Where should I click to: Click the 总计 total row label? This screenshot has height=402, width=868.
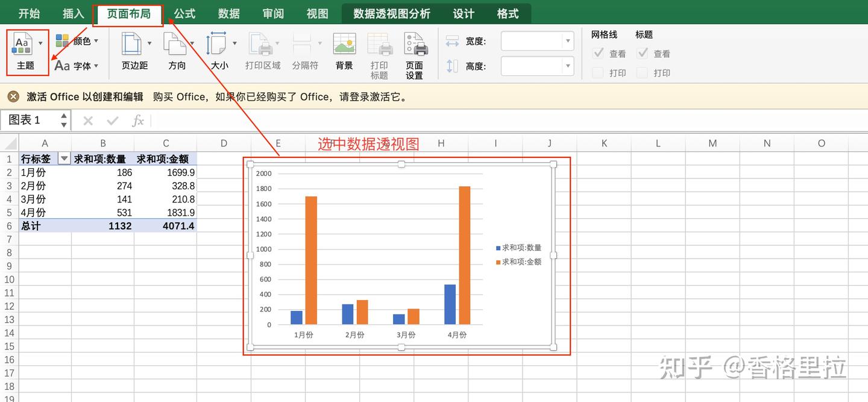[45, 226]
